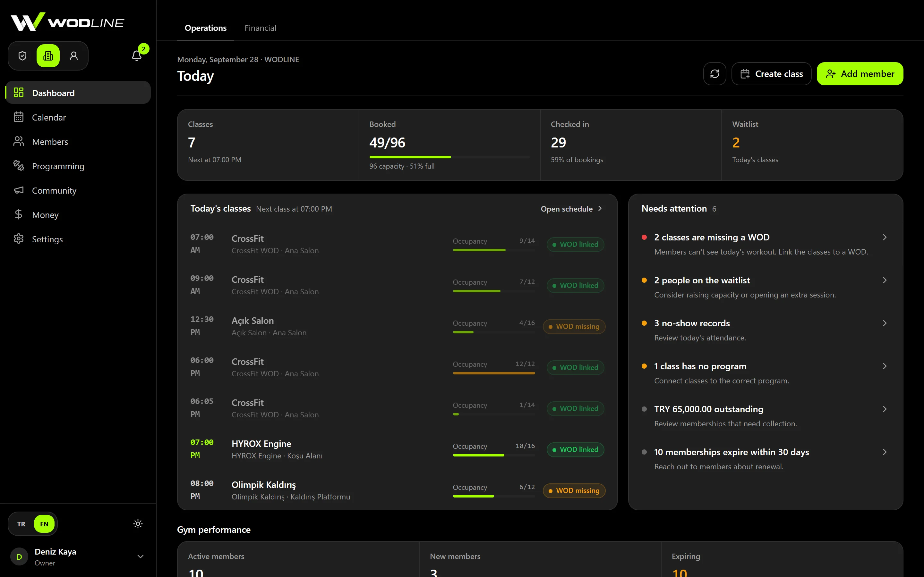Expand the missing WOD attention item chevron

pyautogui.click(x=885, y=237)
